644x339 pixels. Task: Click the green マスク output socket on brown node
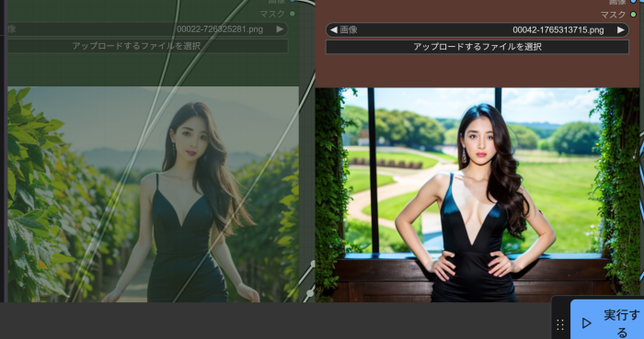click(x=633, y=15)
